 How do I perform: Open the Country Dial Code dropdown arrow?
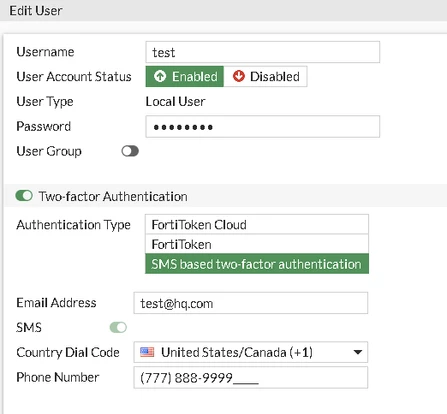pos(358,352)
